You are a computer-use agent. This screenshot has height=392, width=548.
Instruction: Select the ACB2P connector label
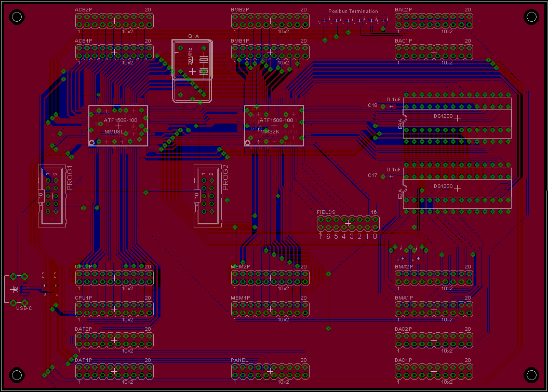pyautogui.click(x=83, y=10)
